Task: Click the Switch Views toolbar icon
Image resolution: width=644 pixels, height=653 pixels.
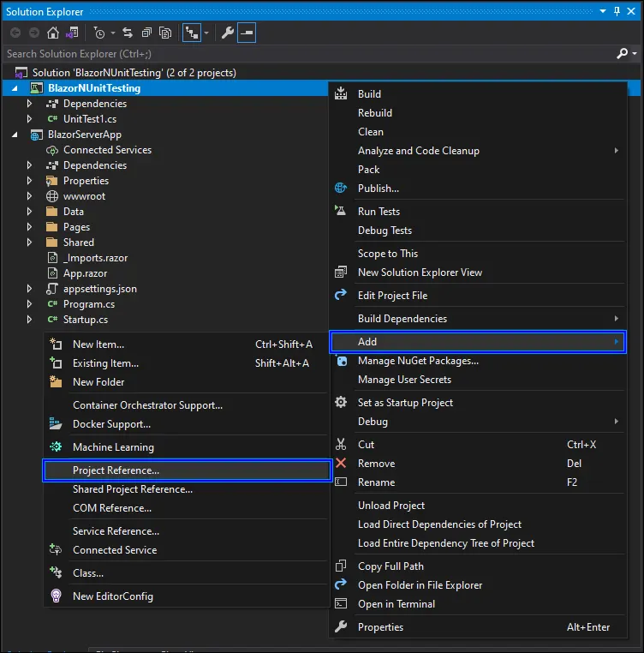Action: tap(72, 33)
